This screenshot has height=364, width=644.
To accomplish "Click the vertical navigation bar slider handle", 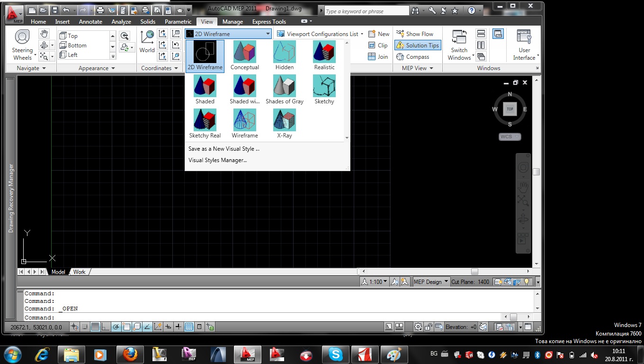I will (x=536, y=172).
